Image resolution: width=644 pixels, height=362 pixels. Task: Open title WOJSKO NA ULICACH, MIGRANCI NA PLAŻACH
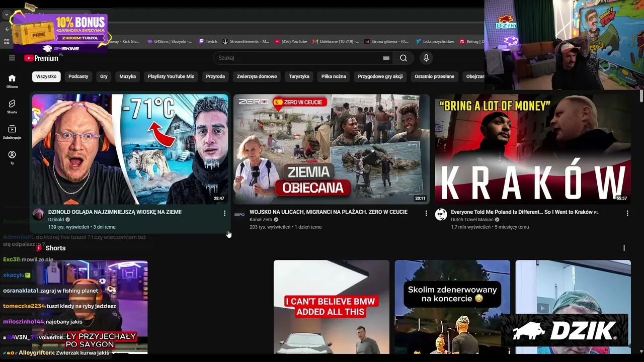coord(329,212)
